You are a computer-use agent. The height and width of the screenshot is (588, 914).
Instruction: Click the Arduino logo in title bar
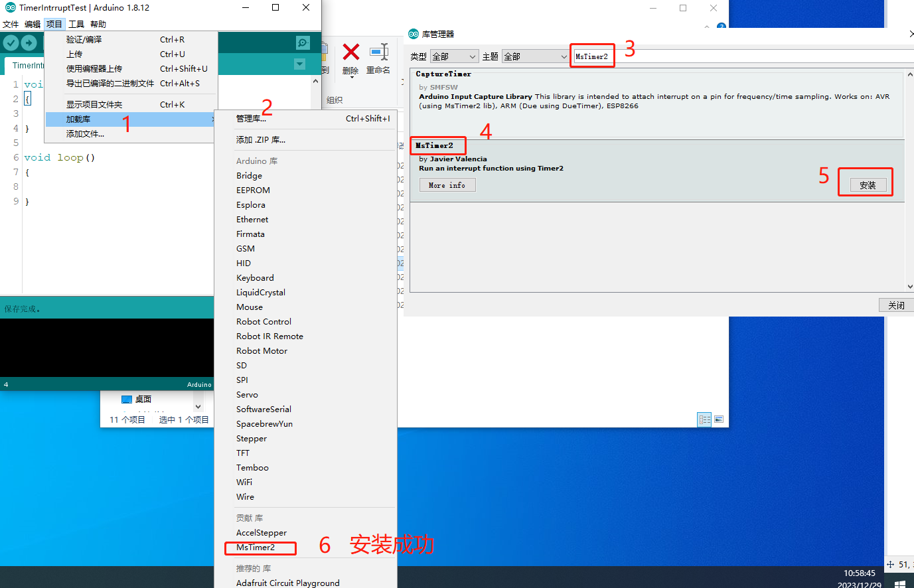click(10, 8)
